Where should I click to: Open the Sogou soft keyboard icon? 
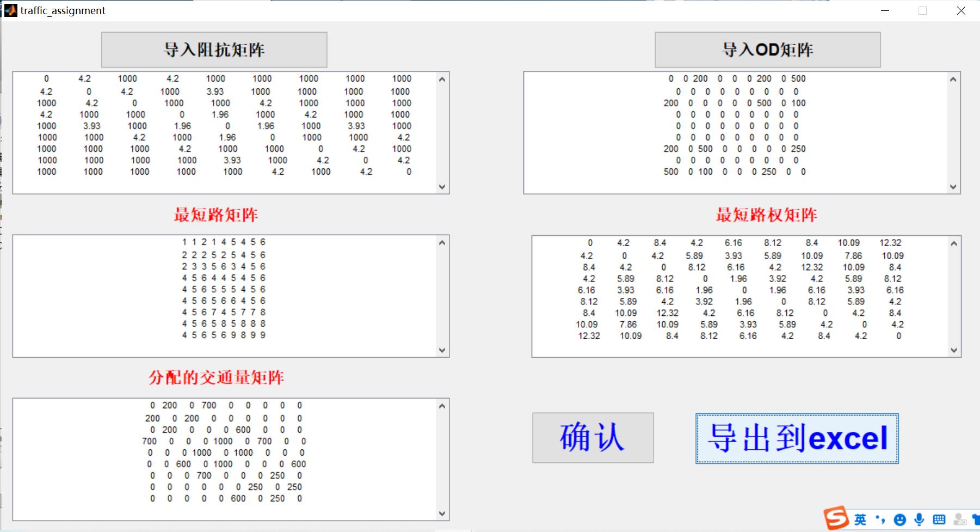point(938,519)
